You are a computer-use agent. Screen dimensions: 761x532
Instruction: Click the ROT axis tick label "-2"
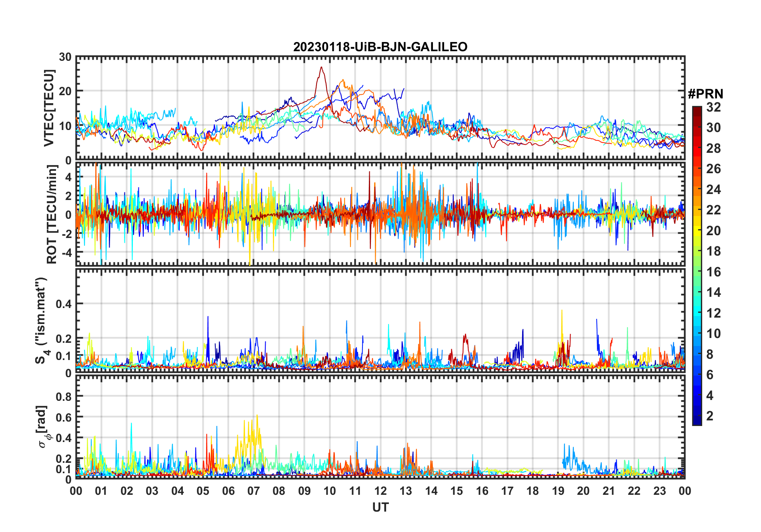click(67, 234)
